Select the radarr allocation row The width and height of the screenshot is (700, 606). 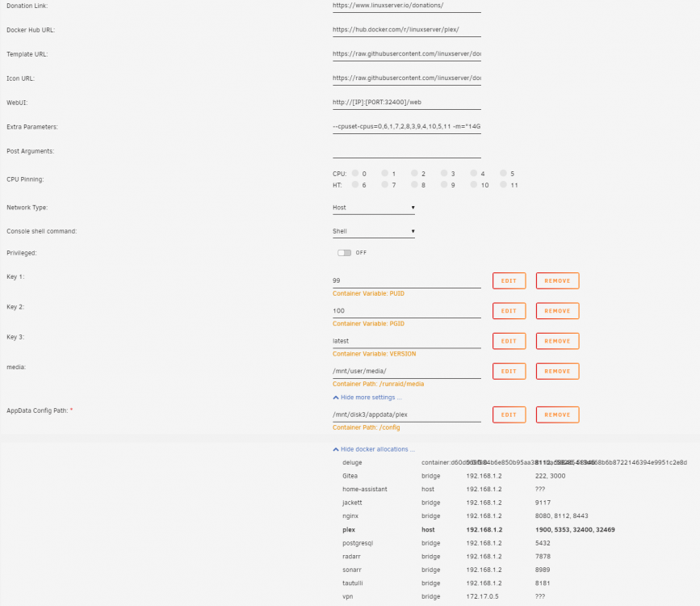446,557
